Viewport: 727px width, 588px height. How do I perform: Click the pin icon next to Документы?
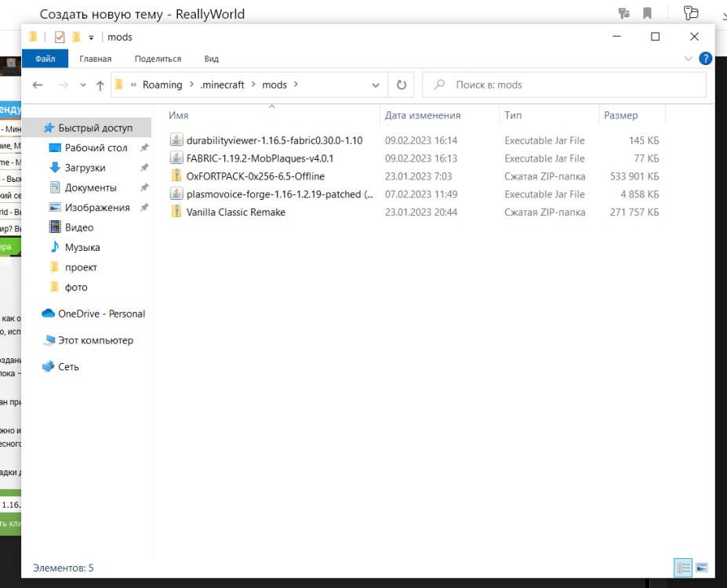(x=144, y=187)
